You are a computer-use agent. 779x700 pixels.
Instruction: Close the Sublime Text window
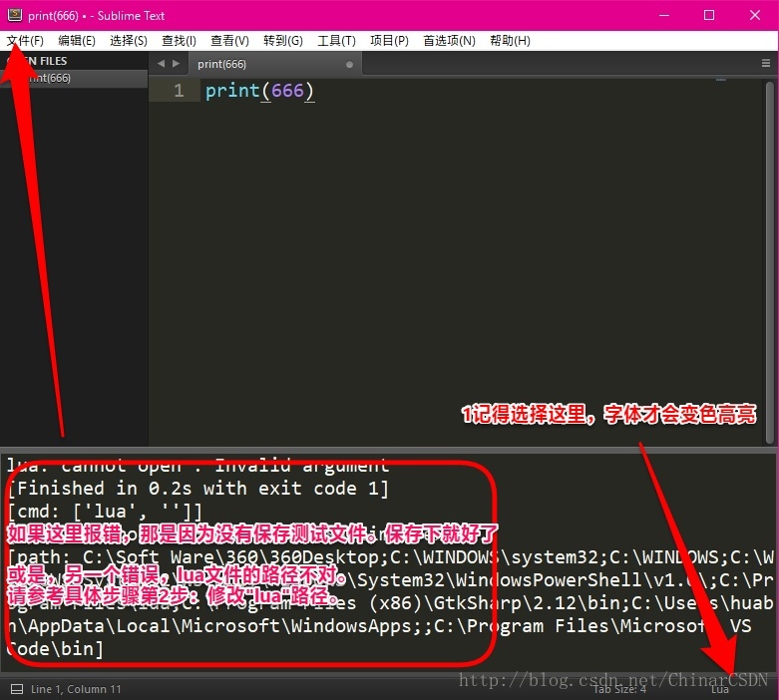coord(755,15)
